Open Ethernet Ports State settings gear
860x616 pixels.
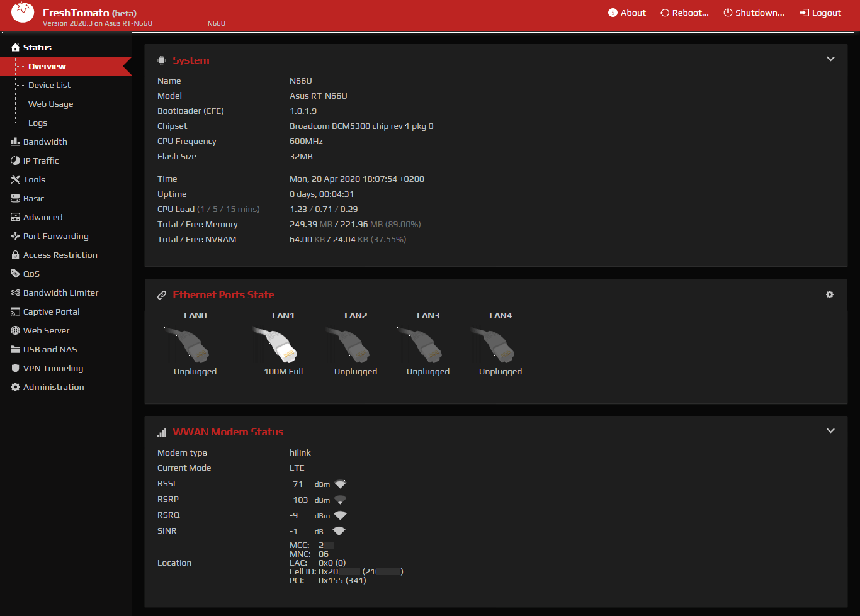tap(830, 294)
